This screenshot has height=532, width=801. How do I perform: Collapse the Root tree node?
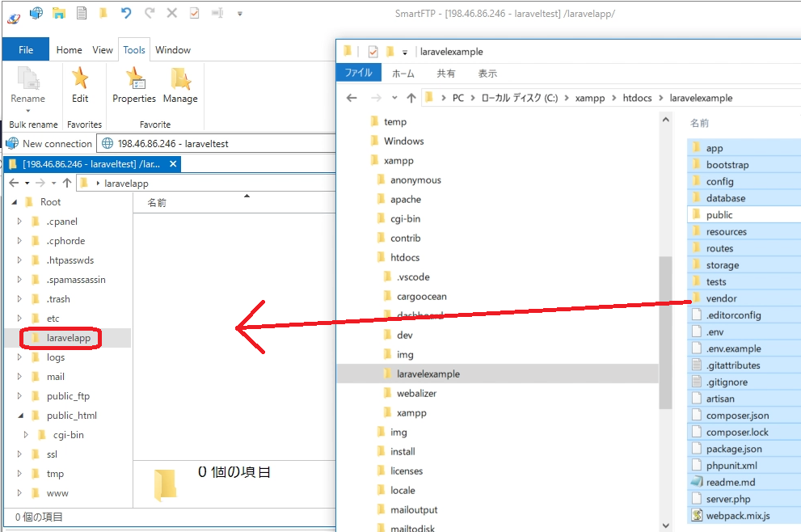[x=15, y=202]
